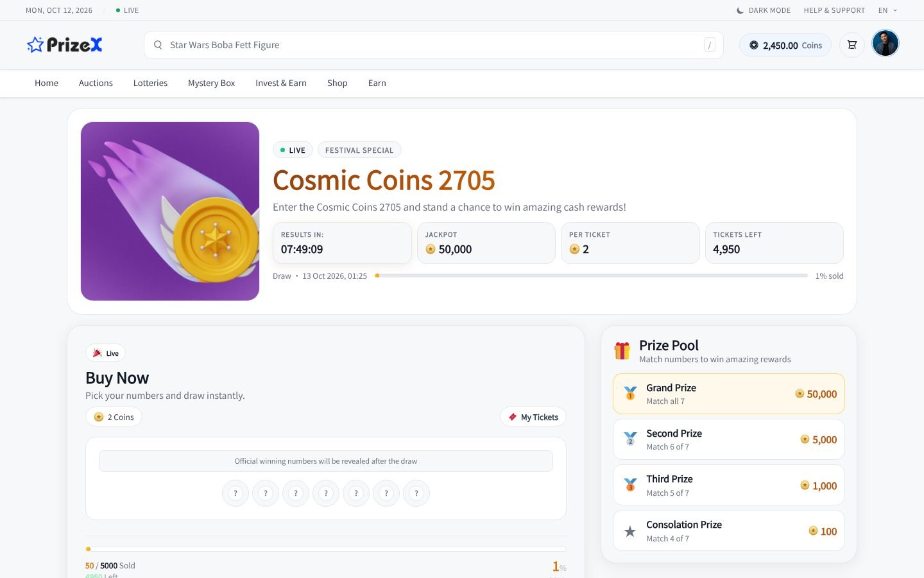Open the Auctions menu item
This screenshot has width=924, height=578.
tap(96, 83)
